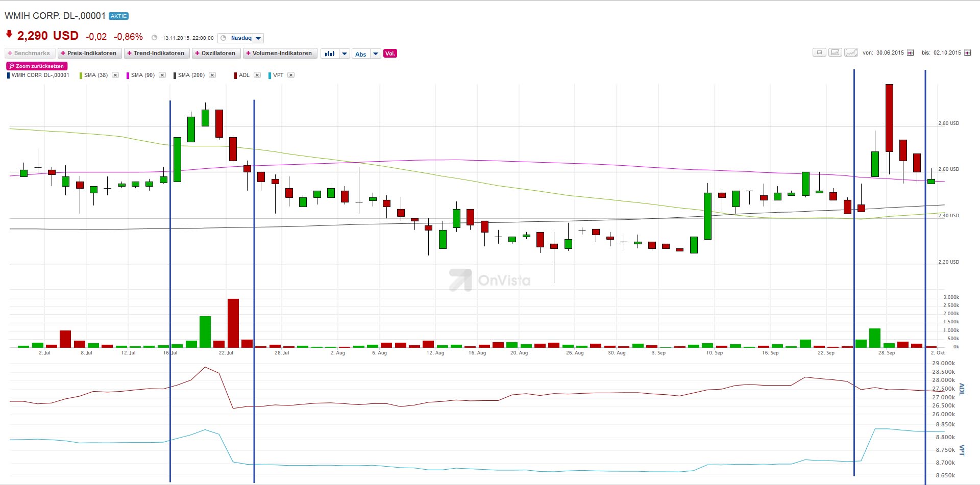The height and width of the screenshot is (485, 980).
Task: Open the Preis-Indikatoren menu
Action: tap(90, 53)
